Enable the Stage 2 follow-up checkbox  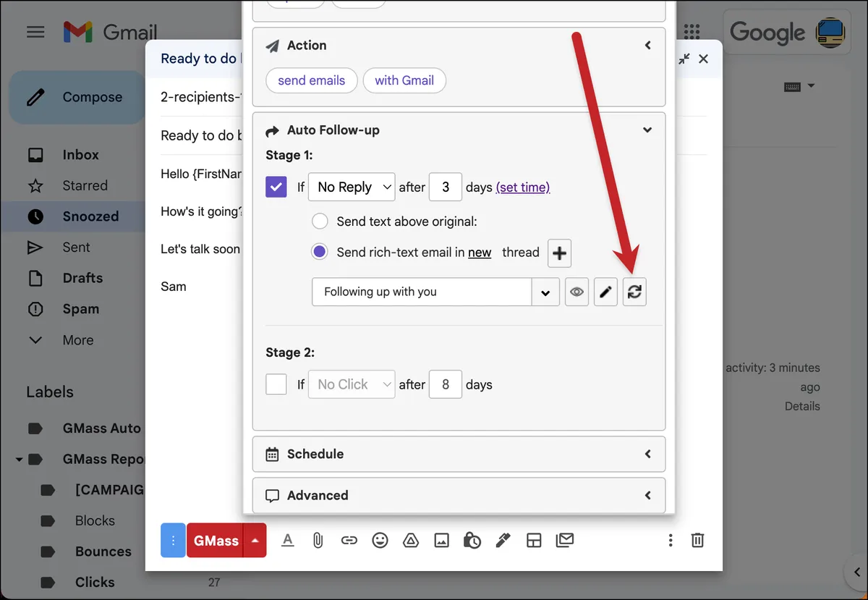276,384
